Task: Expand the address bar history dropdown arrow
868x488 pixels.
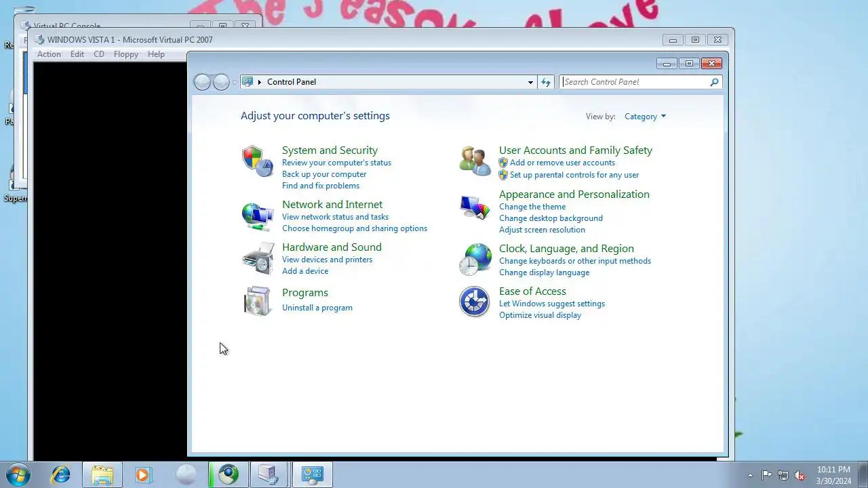Action: coord(530,82)
